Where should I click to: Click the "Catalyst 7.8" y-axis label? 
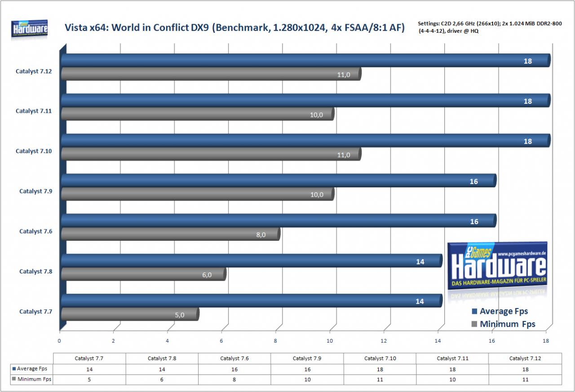36,272
